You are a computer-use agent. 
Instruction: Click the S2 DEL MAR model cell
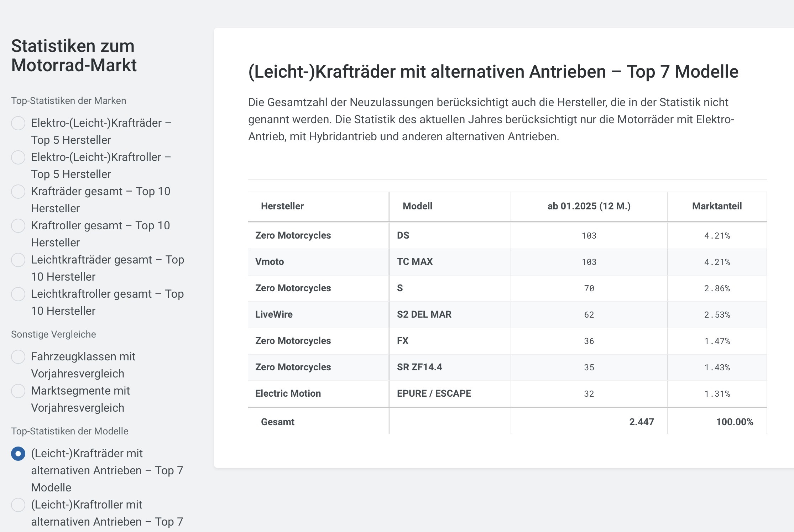(424, 314)
